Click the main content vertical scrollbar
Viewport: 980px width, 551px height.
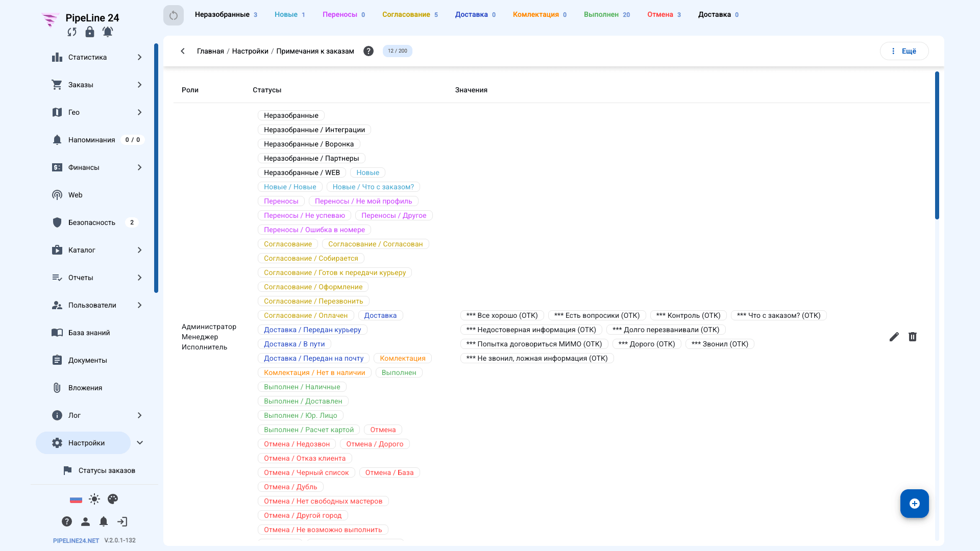937,146
